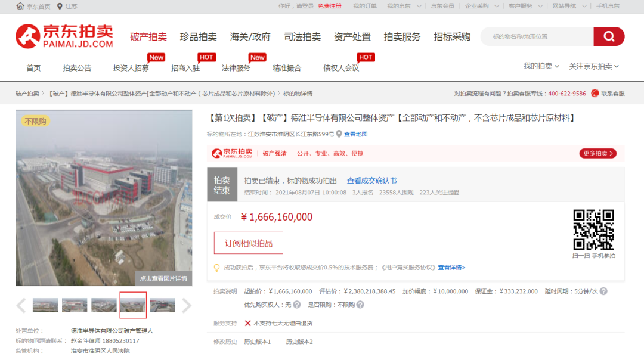Click the help icon after 延时周期
Image resolution: width=644 pixels, height=363 pixels.
point(603,291)
